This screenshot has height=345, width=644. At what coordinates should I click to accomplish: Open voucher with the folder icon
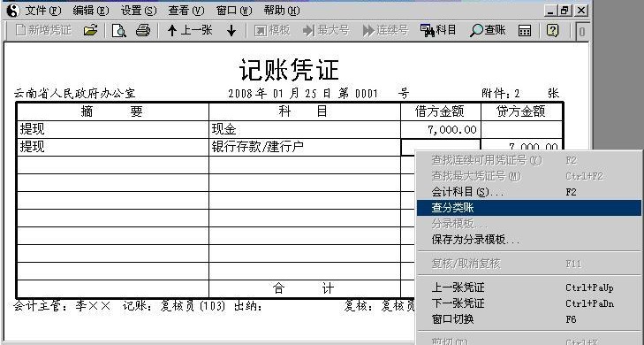click(90, 30)
